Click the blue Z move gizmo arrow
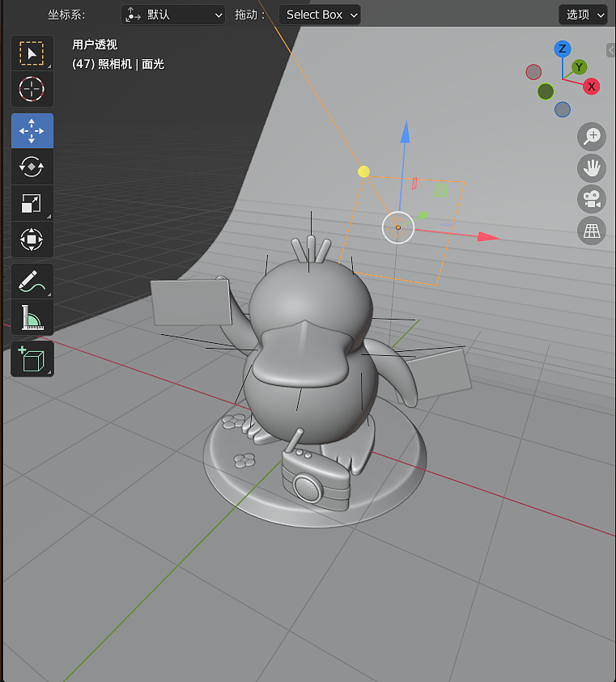This screenshot has width=616, height=682. coord(406,132)
